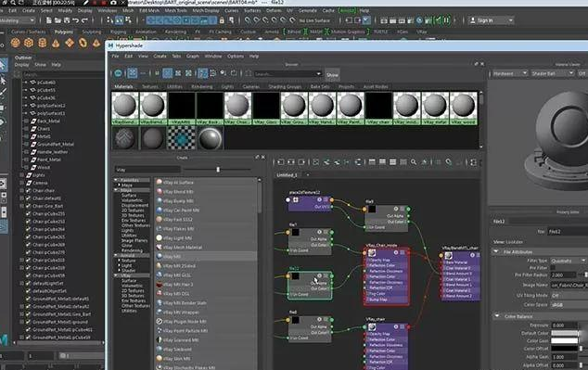This screenshot has width=588, height=370.
Task: Create a polygon sphere from the shelf
Action: (16, 43)
